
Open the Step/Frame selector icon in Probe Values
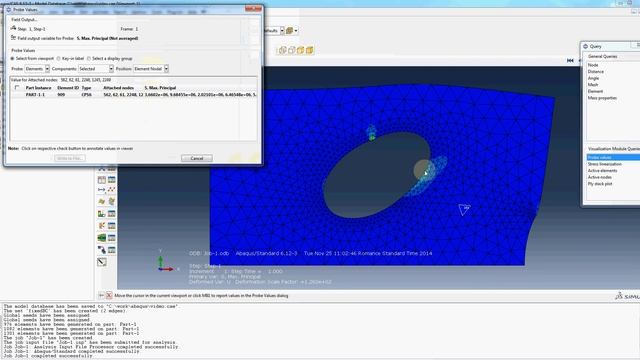tap(13, 28)
